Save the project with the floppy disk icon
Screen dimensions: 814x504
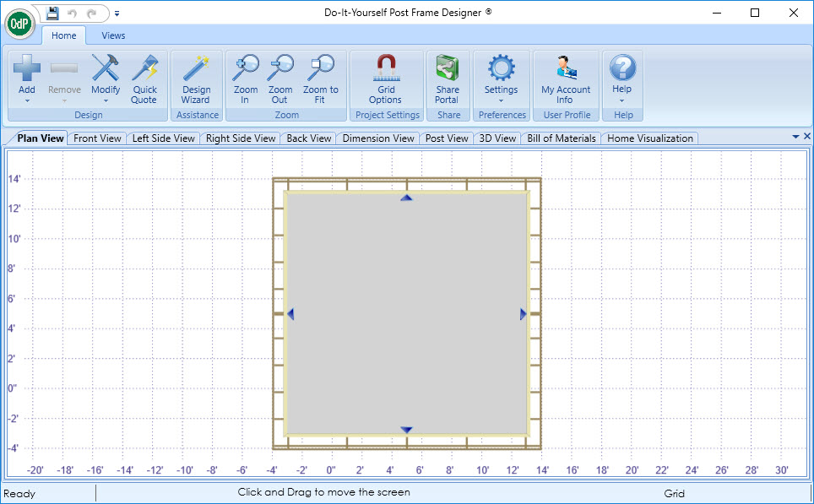click(52, 13)
